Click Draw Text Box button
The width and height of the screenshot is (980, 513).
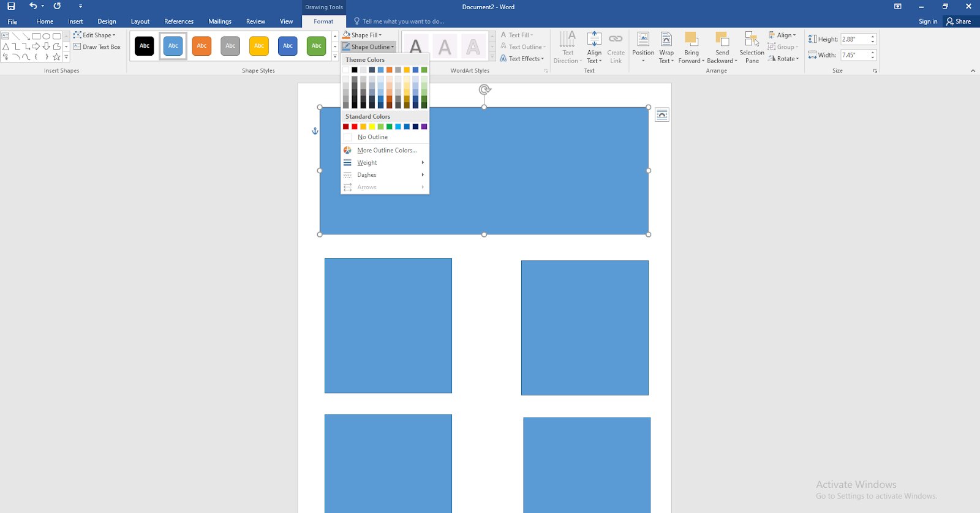tap(97, 47)
